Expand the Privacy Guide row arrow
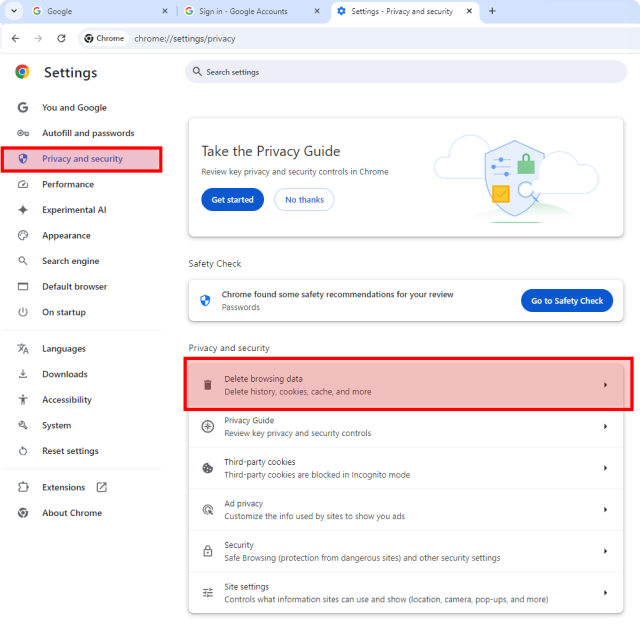 pos(605,427)
